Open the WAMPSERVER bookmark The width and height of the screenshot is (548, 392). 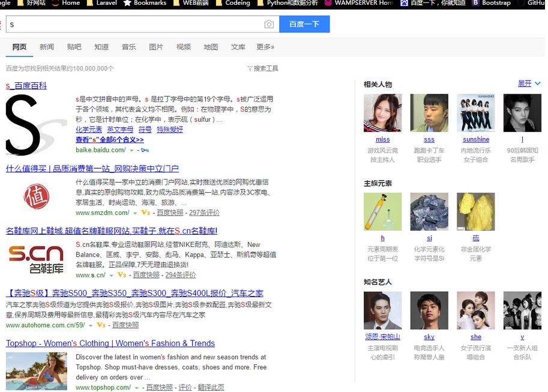[x=360, y=3]
